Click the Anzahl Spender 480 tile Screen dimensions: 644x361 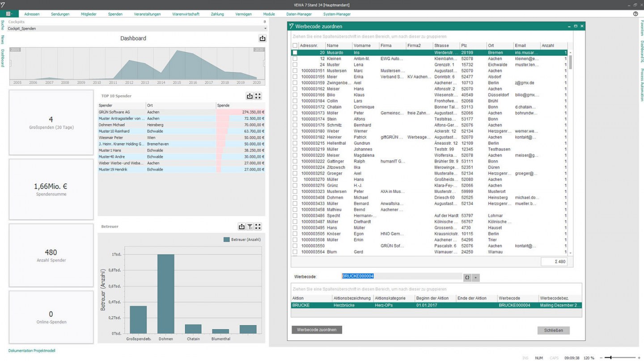(51, 255)
